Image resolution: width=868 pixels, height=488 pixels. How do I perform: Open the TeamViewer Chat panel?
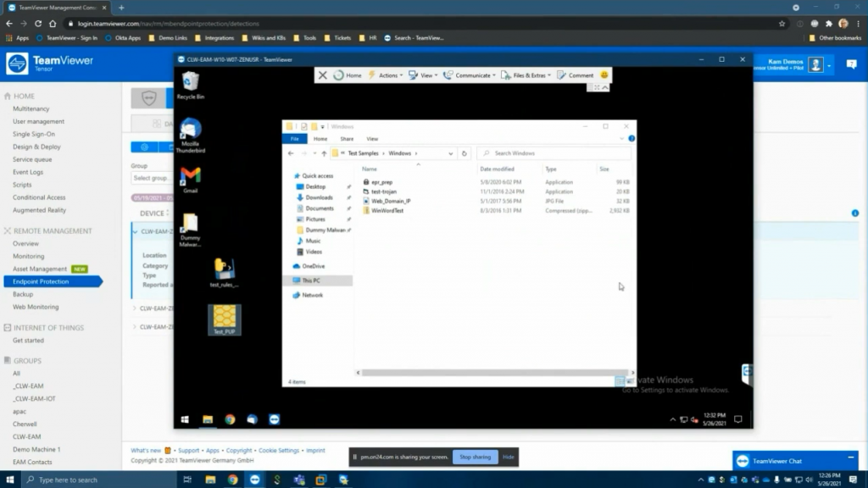[795, 461]
